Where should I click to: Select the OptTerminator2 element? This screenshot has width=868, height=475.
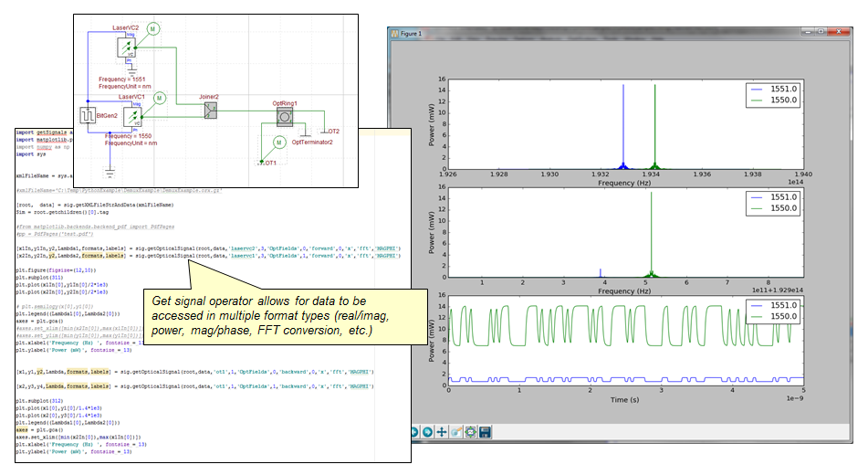[x=305, y=131]
